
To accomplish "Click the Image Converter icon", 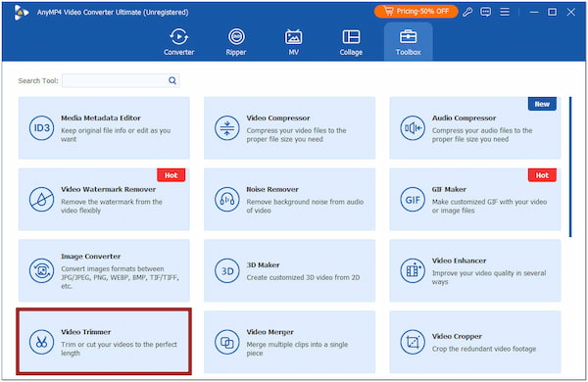I will tap(41, 270).
